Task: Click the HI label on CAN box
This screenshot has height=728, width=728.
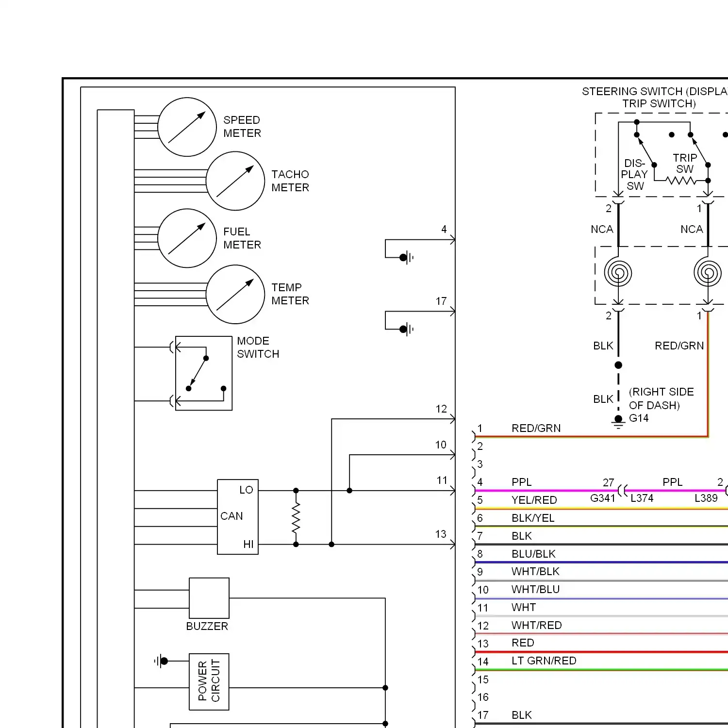Action: coord(248,544)
